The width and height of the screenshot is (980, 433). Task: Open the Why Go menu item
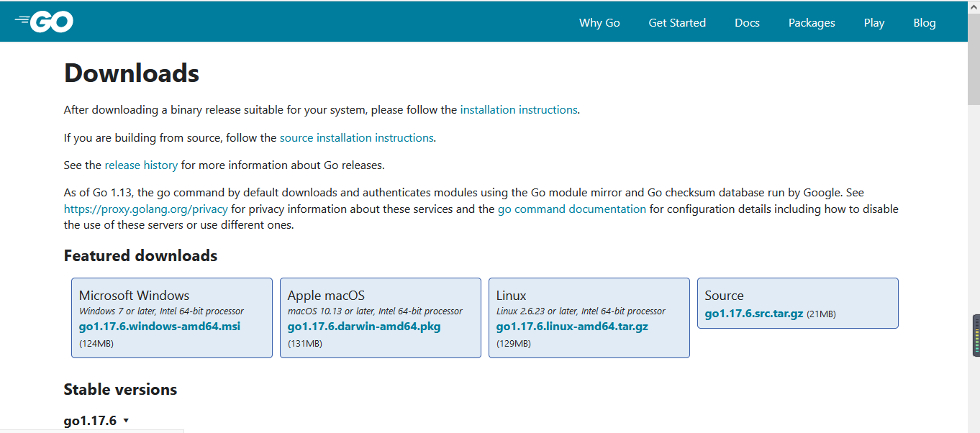click(599, 22)
